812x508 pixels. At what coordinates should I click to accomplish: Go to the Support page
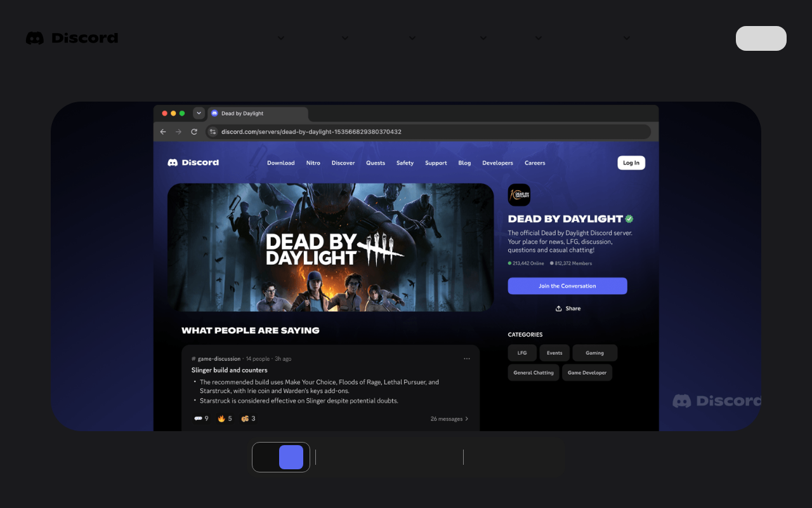[x=436, y=163]
